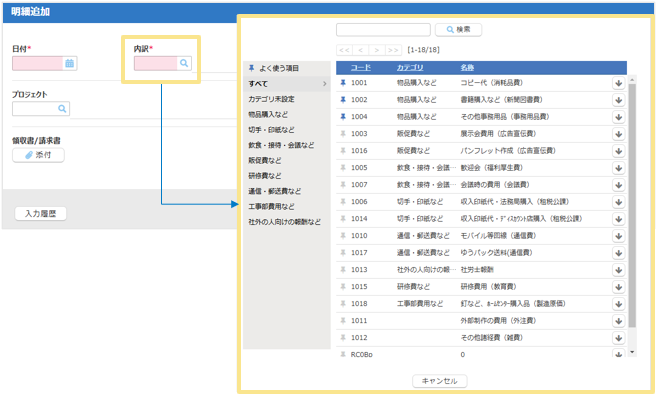Screen dimensions: 658x400
Task: Go to the next page of results
Action: 376,49
